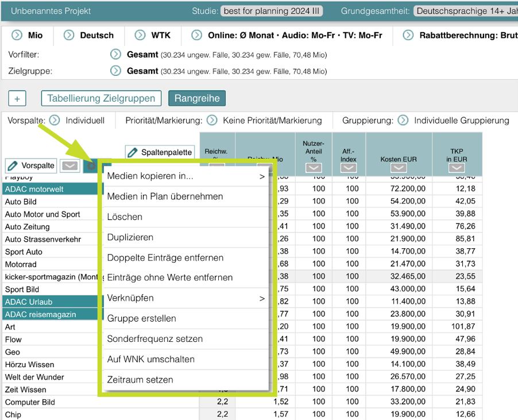Click the Spaltenpalette edit button
Image resolution: width=518 pixels, height=420 pixels.
(x=160, y=152)
